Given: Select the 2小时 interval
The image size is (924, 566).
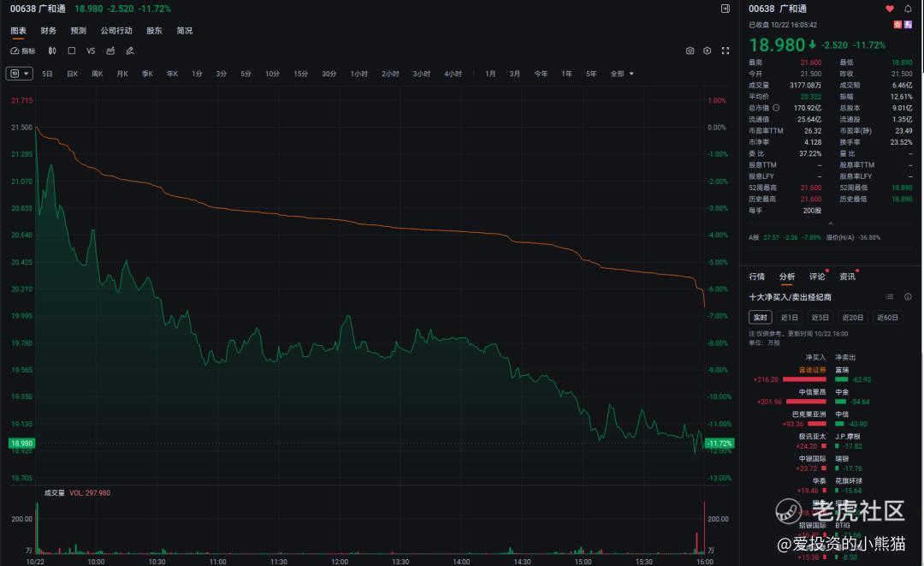Looking at the screenshot, I should (390, 74).
